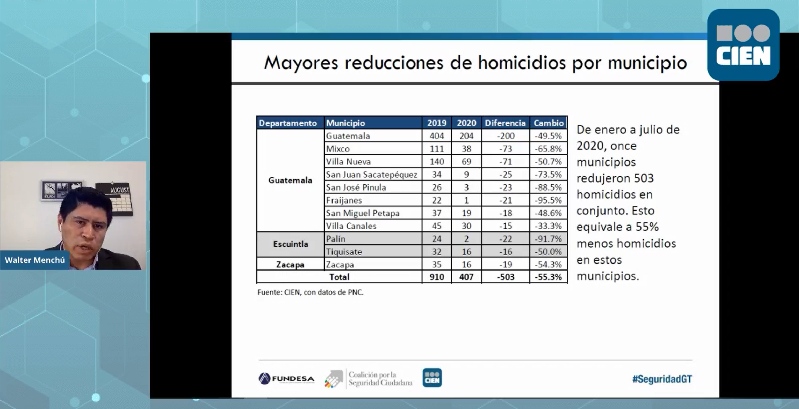Click the 140 value for Villa Nueva

437,161
